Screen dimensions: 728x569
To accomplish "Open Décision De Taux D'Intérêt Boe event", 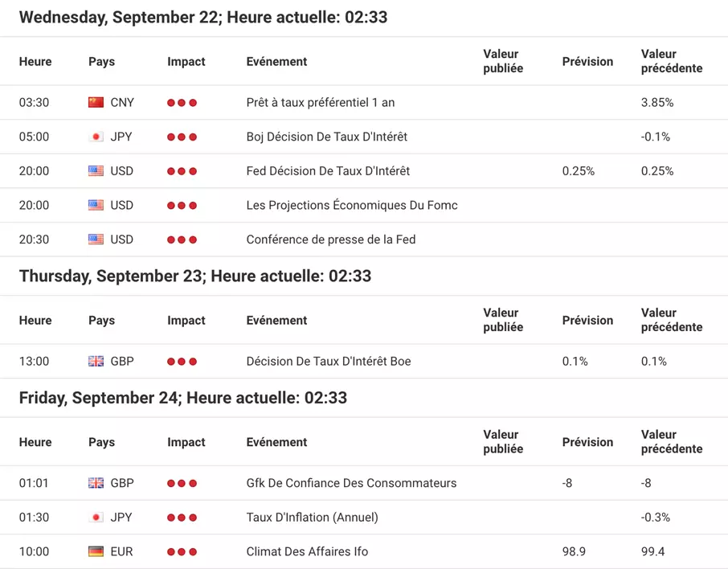I will point(329,361).
